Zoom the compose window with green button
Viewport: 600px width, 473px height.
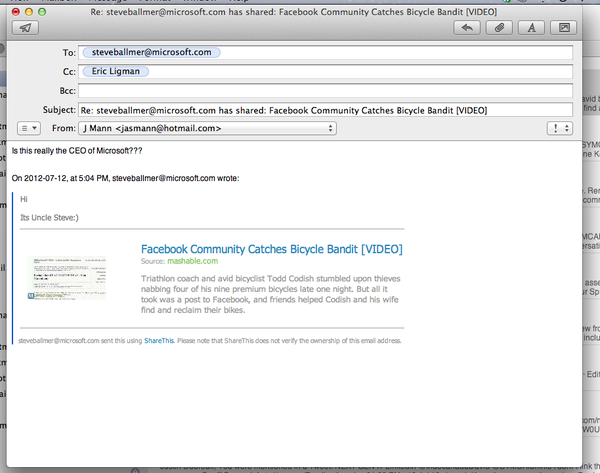42,12
